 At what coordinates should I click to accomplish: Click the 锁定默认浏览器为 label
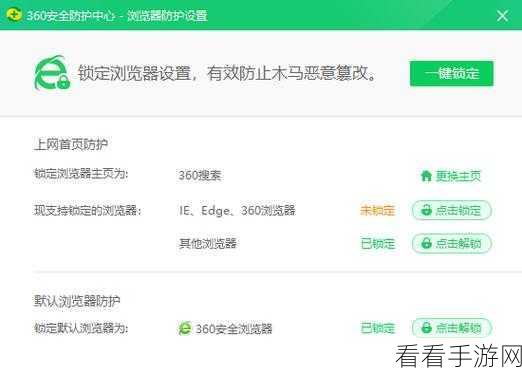(x=81, y=328)
